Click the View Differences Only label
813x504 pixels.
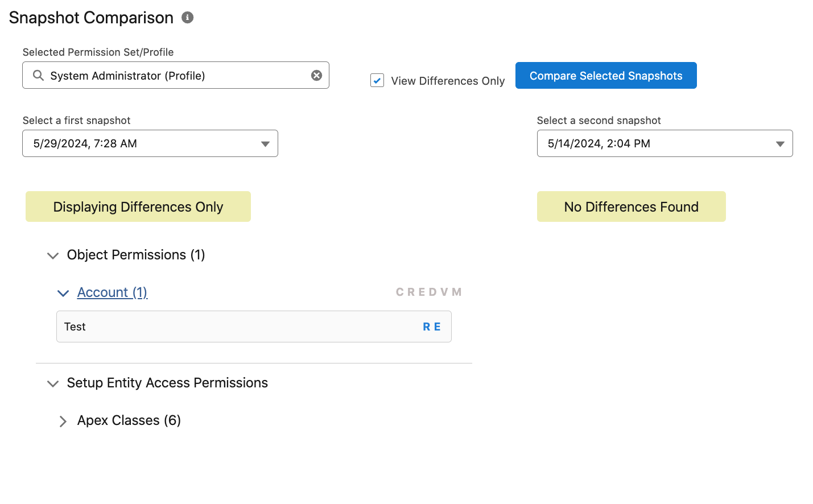click(448, 81)
